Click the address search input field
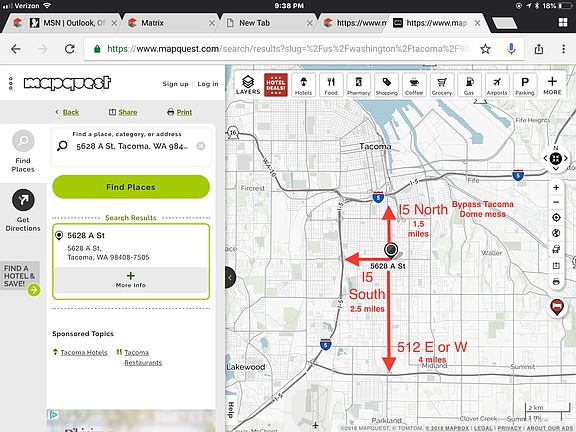 click(132, 146)
